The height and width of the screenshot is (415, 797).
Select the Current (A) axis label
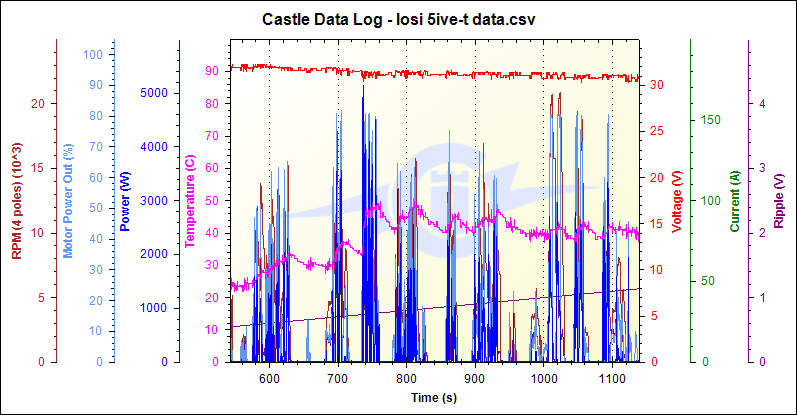(734, 200)
